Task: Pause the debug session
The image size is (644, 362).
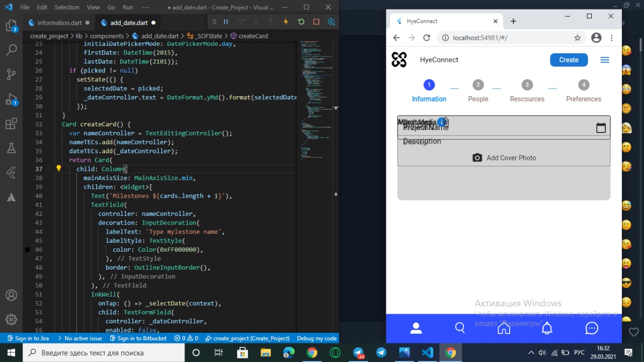Action: click(x=226, y=22)
